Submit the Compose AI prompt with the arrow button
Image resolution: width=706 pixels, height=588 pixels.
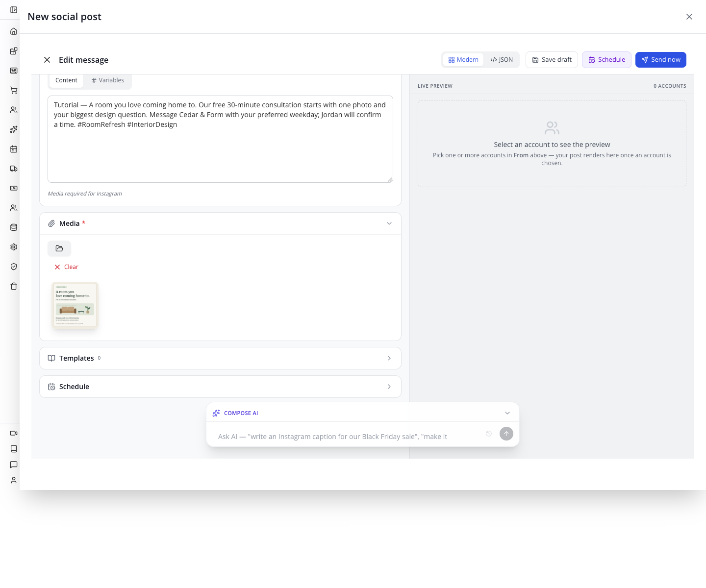pyautogui.click(x=506, y=434)
